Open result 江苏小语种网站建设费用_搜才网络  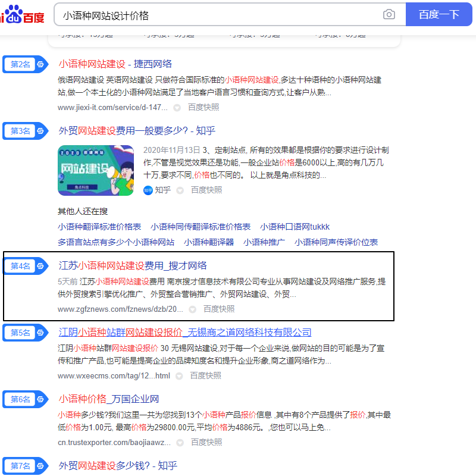click(133, 266)
